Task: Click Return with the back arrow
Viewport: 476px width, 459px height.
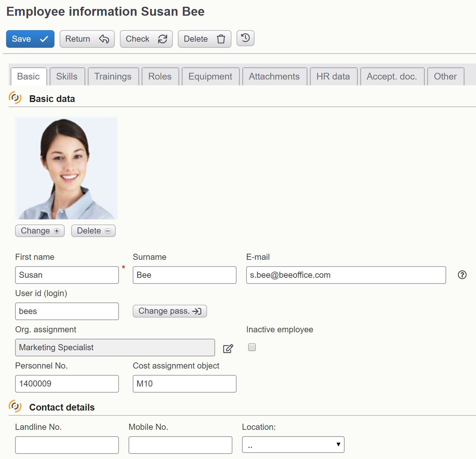Action: tap(87, 39)
